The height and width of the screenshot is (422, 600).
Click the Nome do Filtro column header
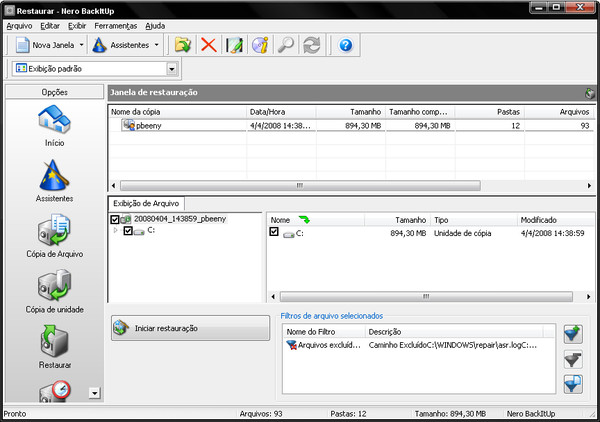tap(324, 332)
